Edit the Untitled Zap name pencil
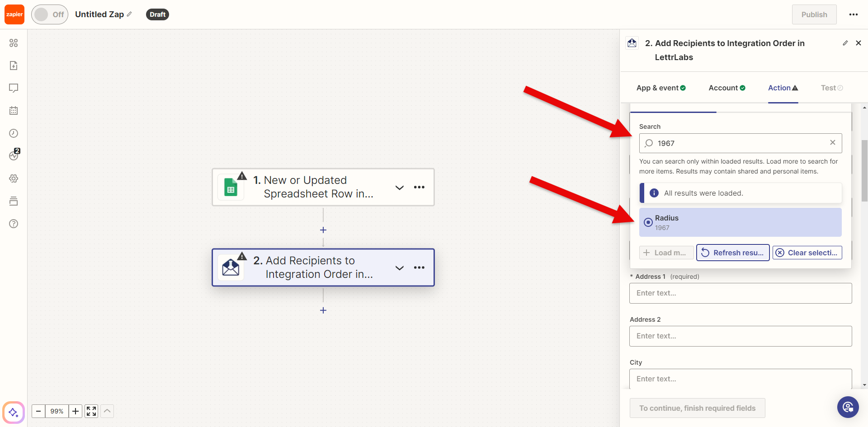 pyautogui.click(x=129, y=14)
